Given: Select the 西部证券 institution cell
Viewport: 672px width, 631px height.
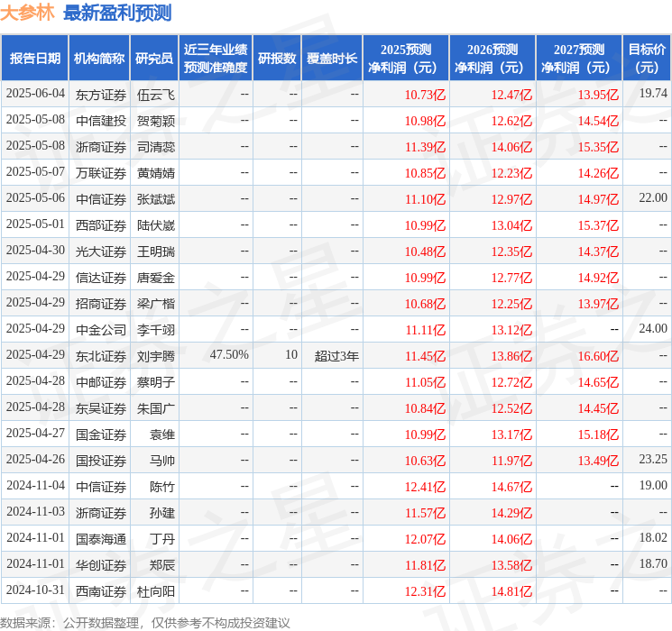Looking at the screenshot, I should [101, 225].
